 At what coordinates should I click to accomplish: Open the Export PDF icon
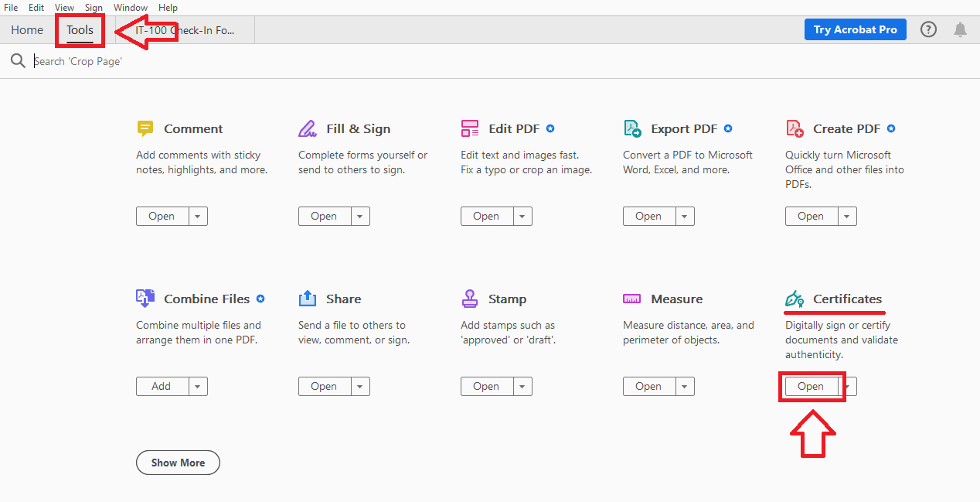[x=632, y=128]
